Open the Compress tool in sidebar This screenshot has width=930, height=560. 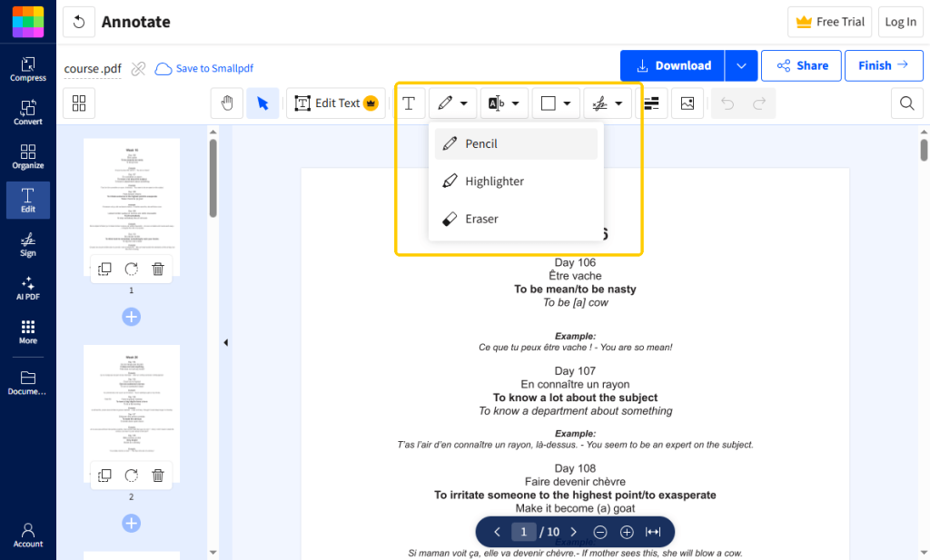28,69
